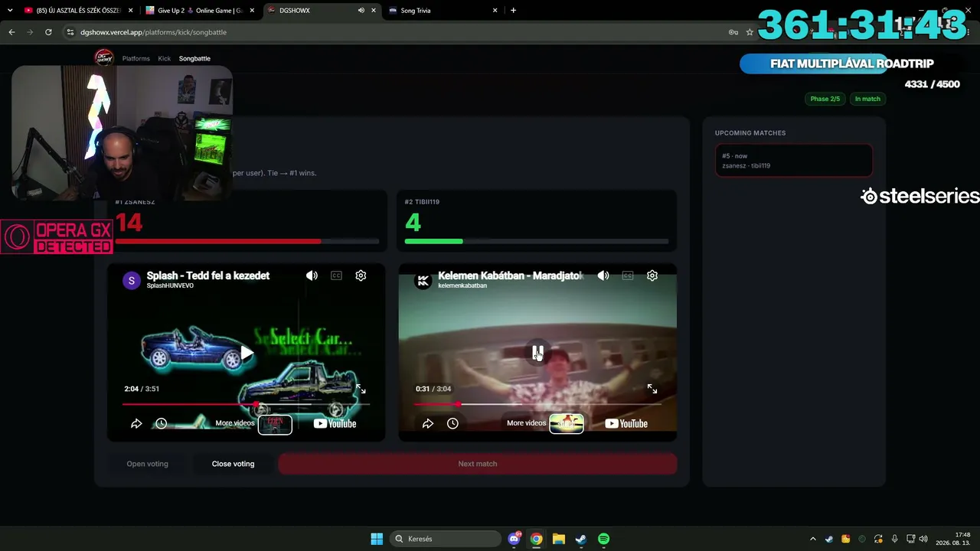Open the Kick nav link
Image resolution: width=980 pixels, height=551 pixels.
tap(165, 58)
